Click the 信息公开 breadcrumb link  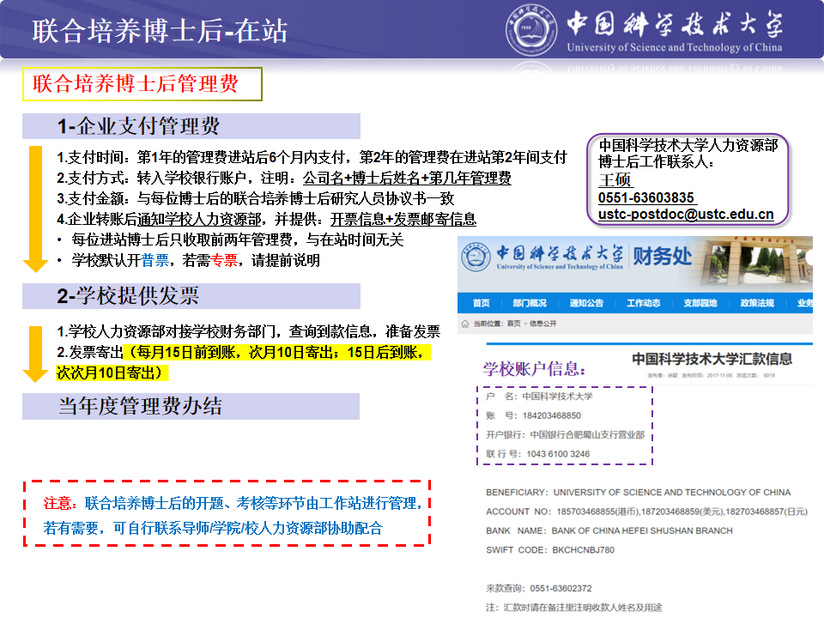coord(541,324)
